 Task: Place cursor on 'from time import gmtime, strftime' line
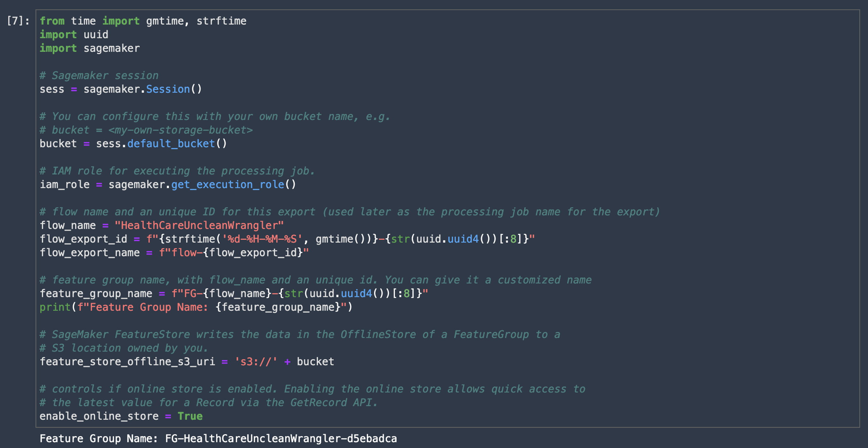[143, 21]
